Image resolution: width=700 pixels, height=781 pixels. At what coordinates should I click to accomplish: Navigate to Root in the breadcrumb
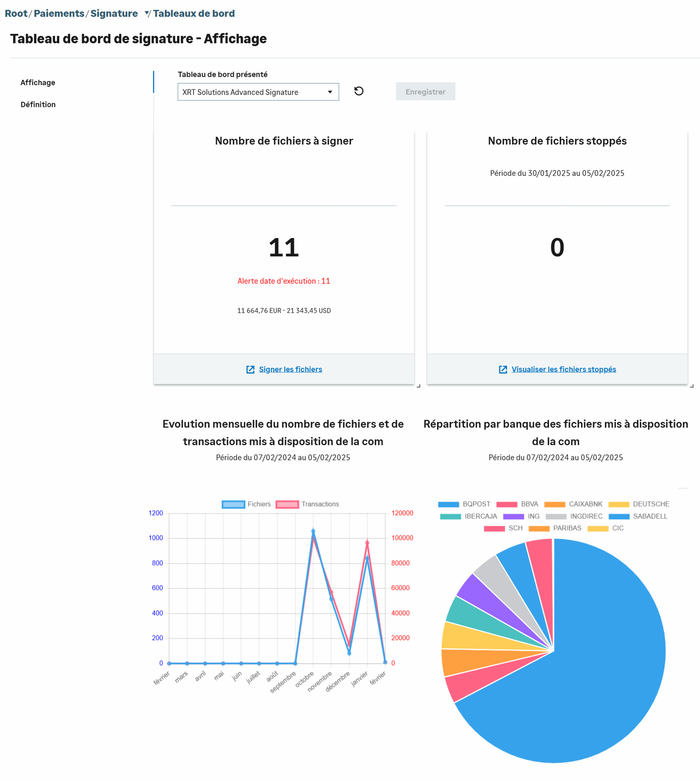pos(16,14)
